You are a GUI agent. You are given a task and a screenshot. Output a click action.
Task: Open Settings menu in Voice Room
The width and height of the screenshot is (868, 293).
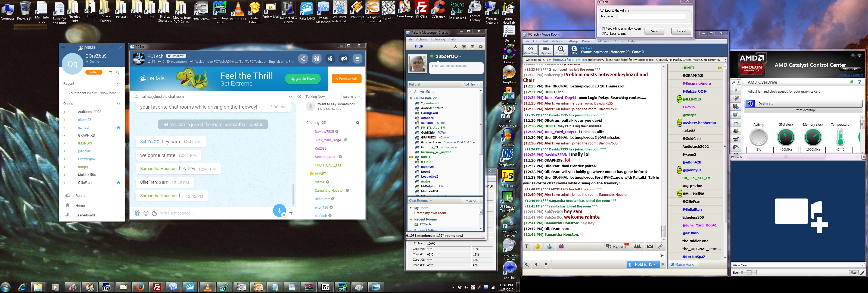click(x=572, y=42)
